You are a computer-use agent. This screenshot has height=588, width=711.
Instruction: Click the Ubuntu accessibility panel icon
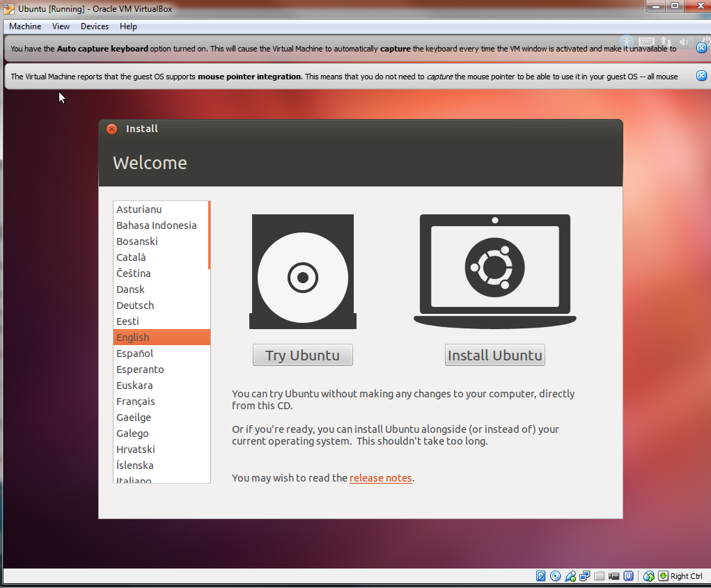click(627, 42)
